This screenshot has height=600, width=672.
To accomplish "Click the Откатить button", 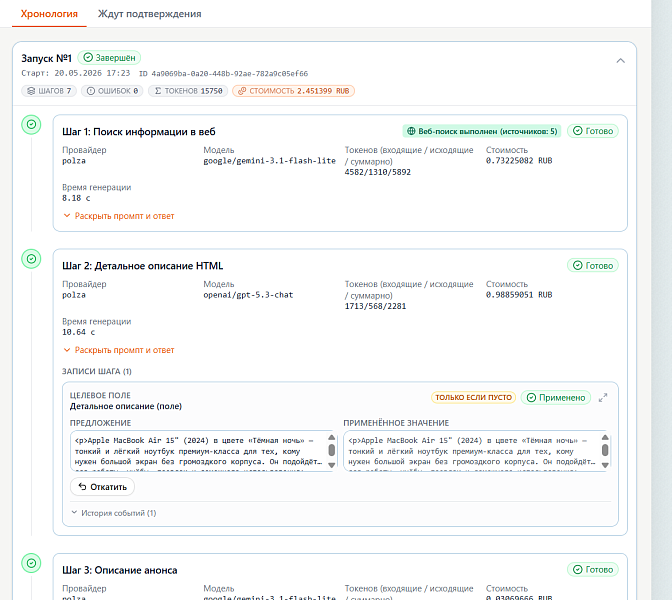I will 102,487.
